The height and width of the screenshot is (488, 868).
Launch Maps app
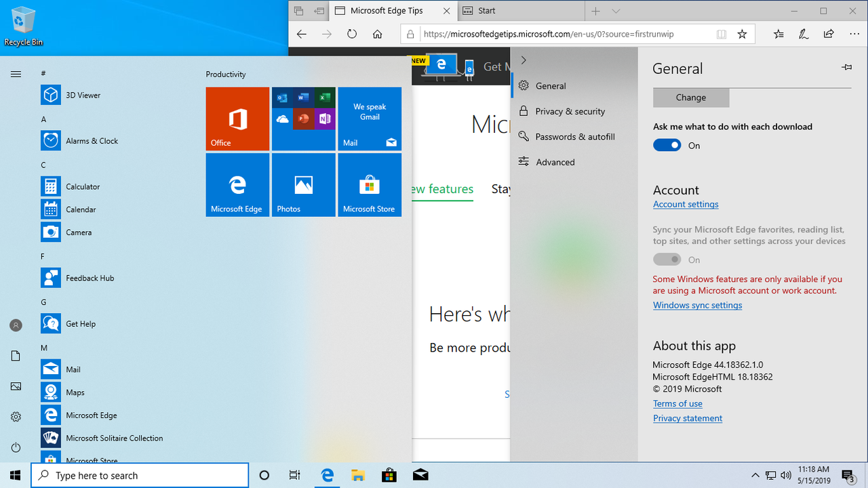[102, 392]
